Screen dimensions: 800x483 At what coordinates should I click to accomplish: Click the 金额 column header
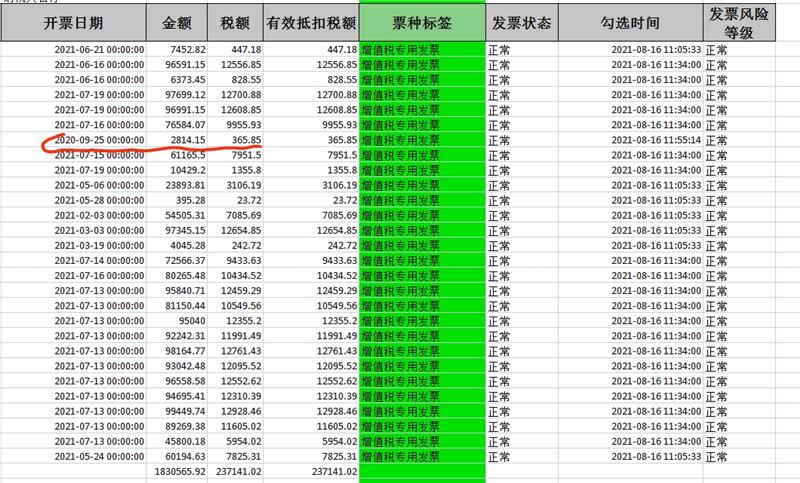(x=178, y=23)
